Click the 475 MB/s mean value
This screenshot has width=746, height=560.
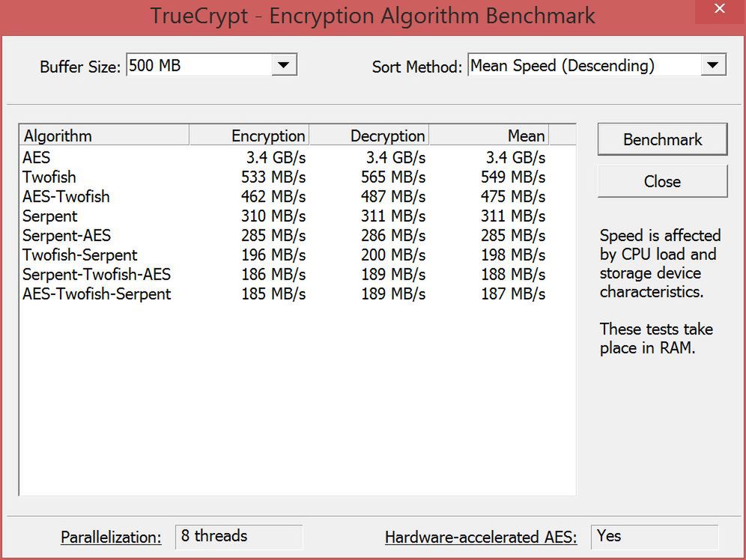513,196
